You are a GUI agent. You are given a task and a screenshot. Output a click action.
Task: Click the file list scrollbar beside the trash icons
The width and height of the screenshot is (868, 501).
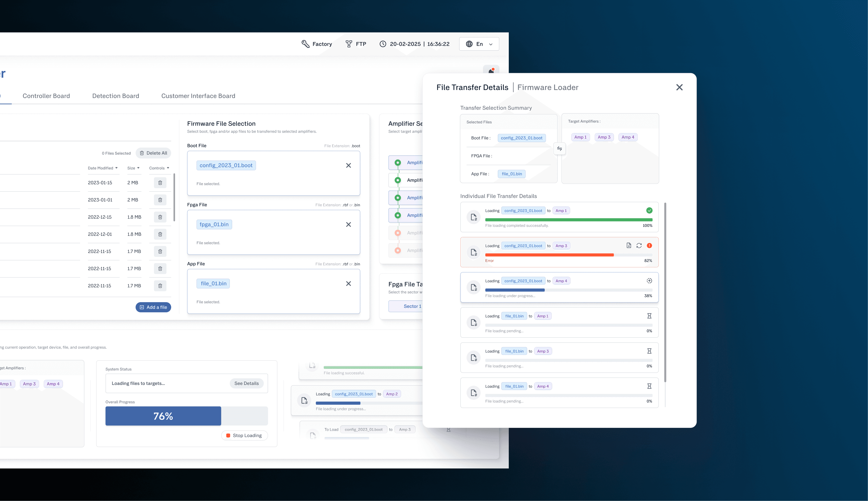coord(174,198)
